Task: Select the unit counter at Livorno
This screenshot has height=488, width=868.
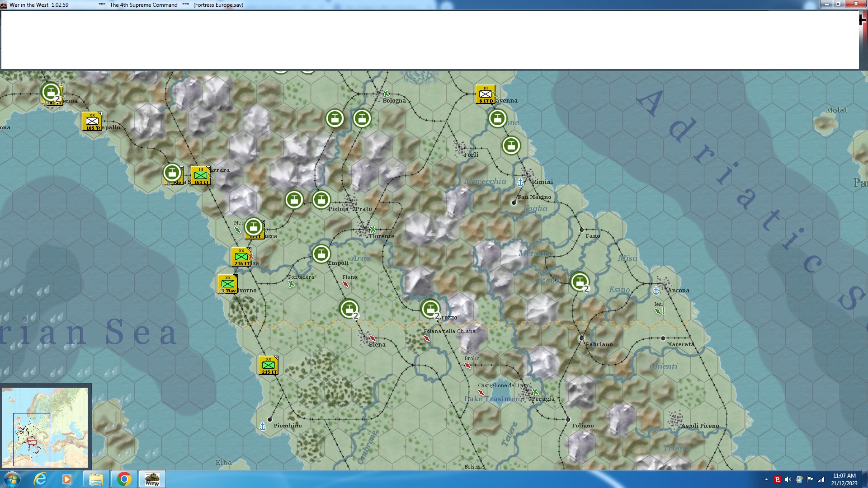Action: point(227,284)
